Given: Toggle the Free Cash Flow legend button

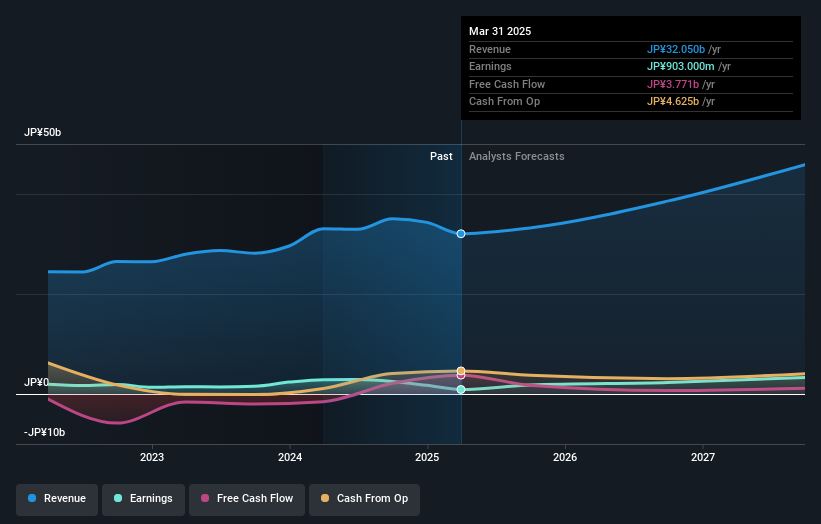Looking at the screenshot, I should (x=247, y=499).
